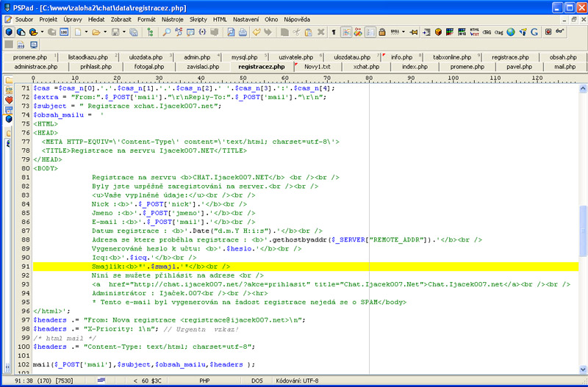Click the Find magnifier icon in toolbar

tap(167, 32)
